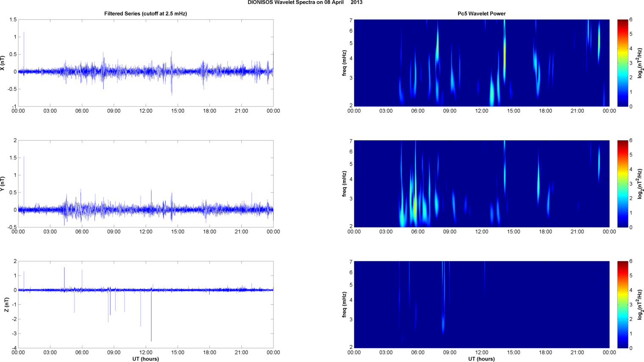Image resolution: width=644 pixels, height=362 pixels.
Task: Click the '18:00' tick under the Z series plot
Action: coord(210,353)
